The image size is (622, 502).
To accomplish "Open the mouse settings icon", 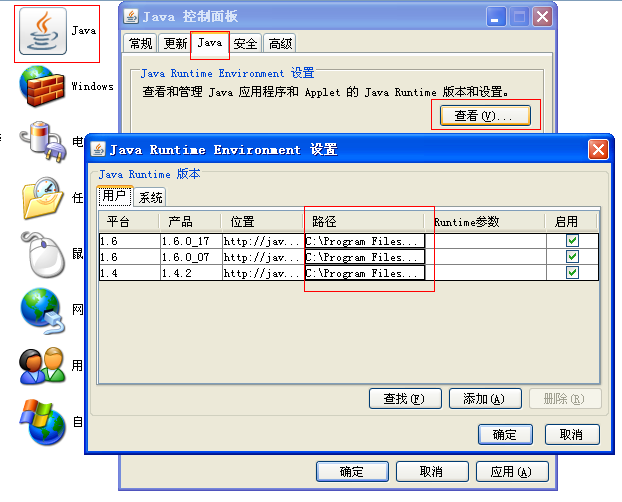I will click(x=43, y=254).
